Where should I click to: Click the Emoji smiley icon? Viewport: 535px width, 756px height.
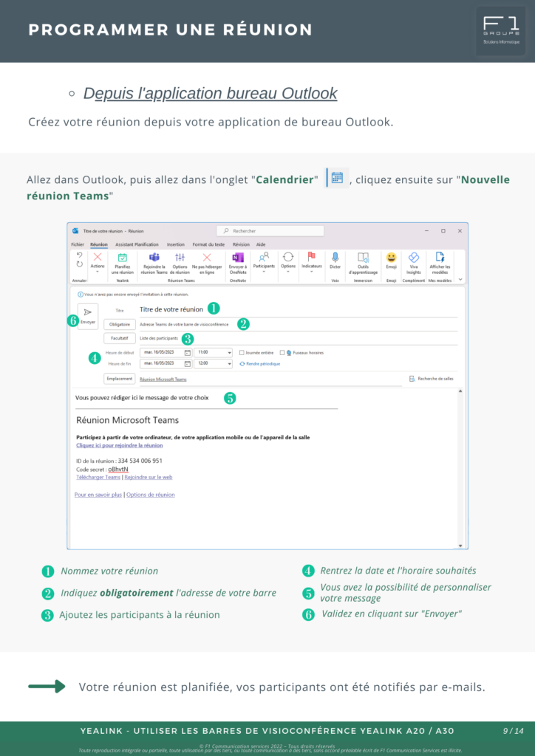(x=391, y=258)
